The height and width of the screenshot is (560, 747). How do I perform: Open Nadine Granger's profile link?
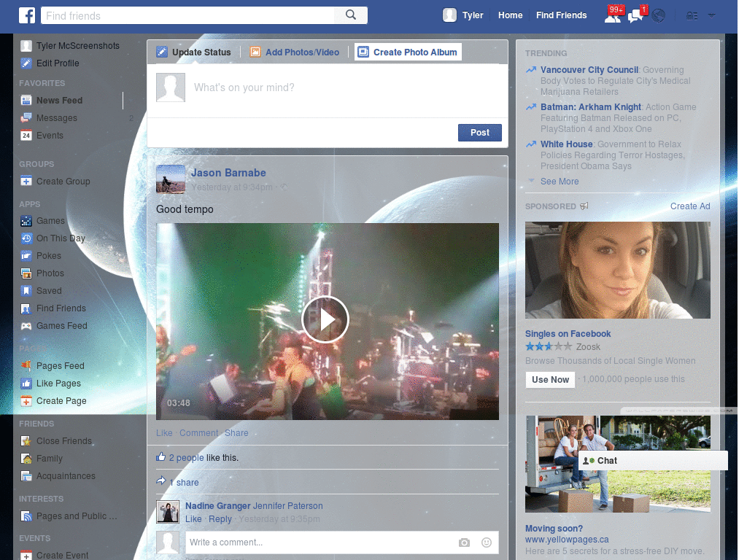[217, 506]
